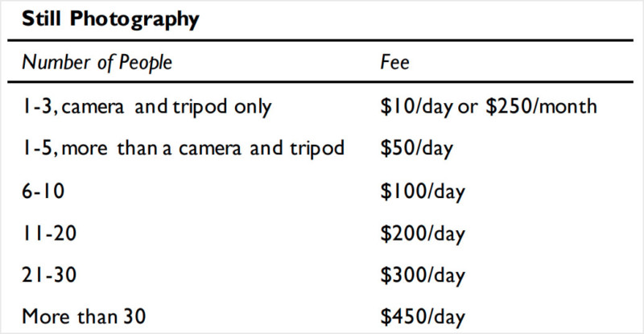The image size is (644, 334).
Task: Select the $50/day fee cell
Action: point(416,149)
